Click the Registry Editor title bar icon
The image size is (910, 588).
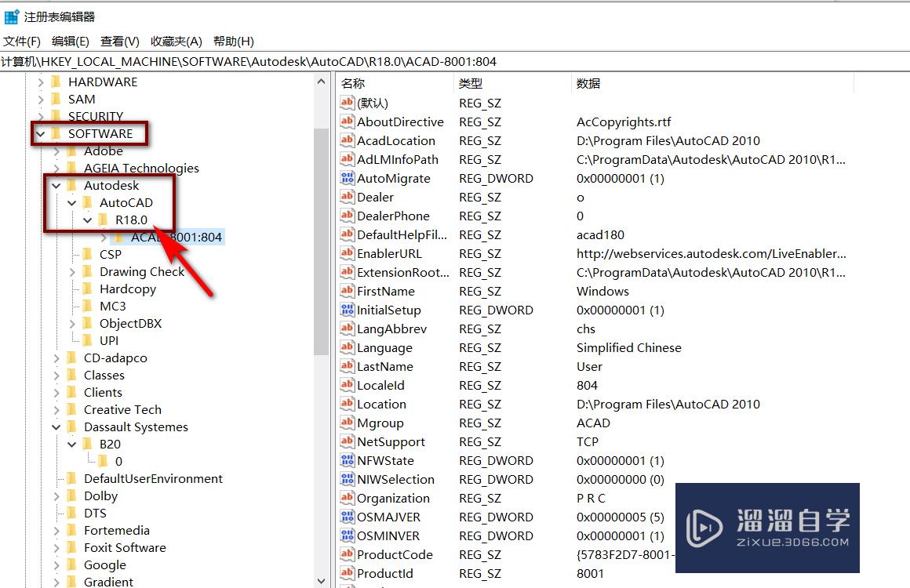click(12, 15)
